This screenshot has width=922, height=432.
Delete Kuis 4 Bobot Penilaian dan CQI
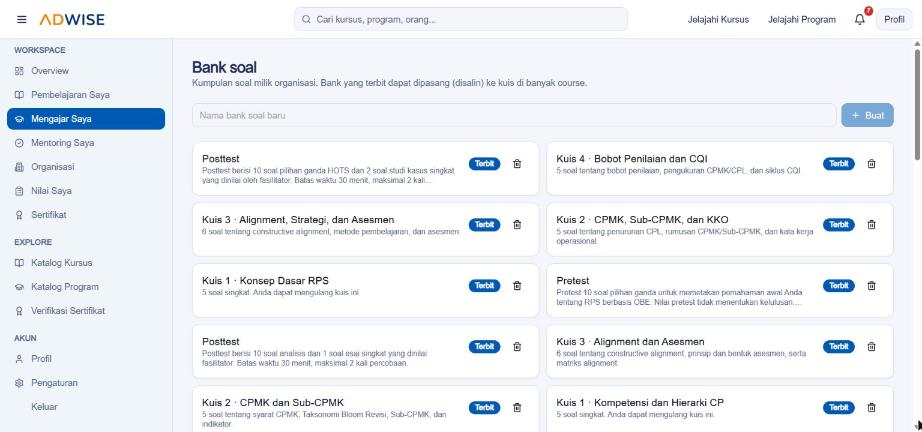[871, 164]
